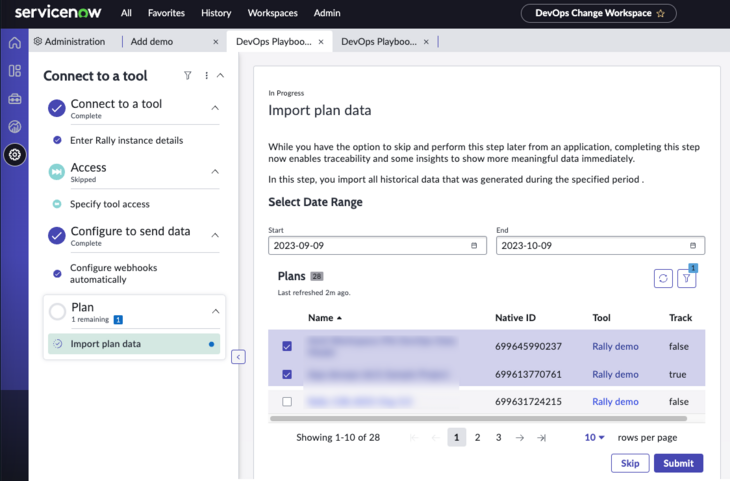Switch to the second DevOps Playbook tab
730x481 pixels.
click(x=379, y=42)
